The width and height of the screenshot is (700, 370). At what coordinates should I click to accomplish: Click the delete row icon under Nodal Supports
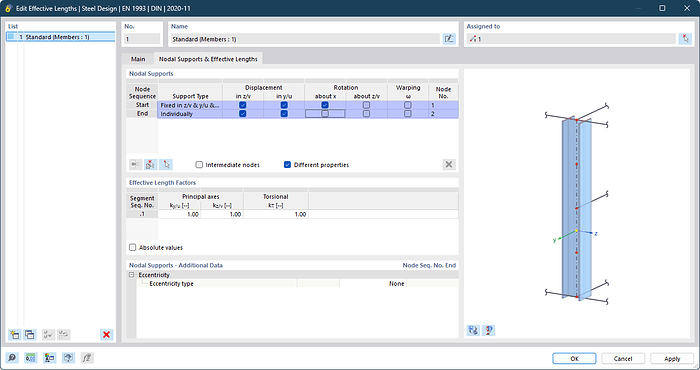pos(150,165)
